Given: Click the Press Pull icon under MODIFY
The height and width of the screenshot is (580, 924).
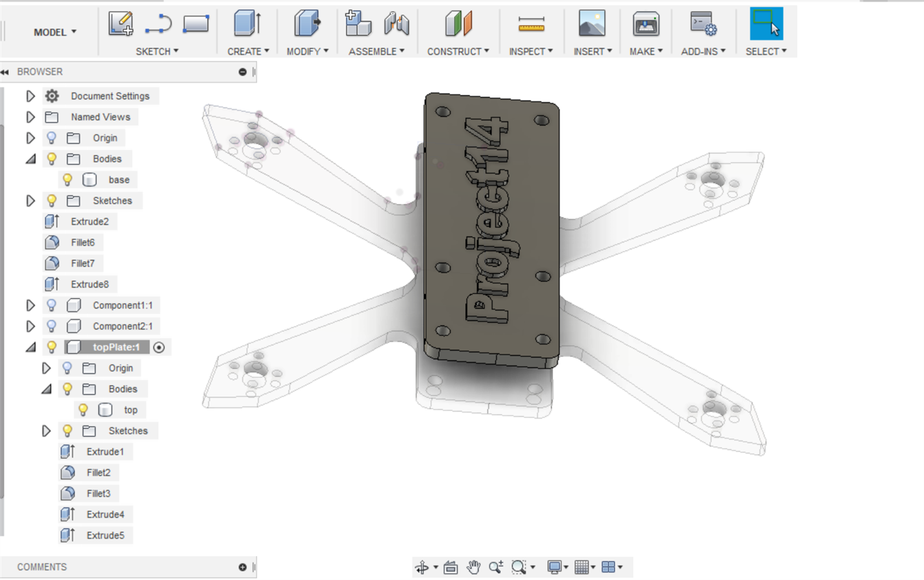Looking at the screenshot, I should click(307, 24).
